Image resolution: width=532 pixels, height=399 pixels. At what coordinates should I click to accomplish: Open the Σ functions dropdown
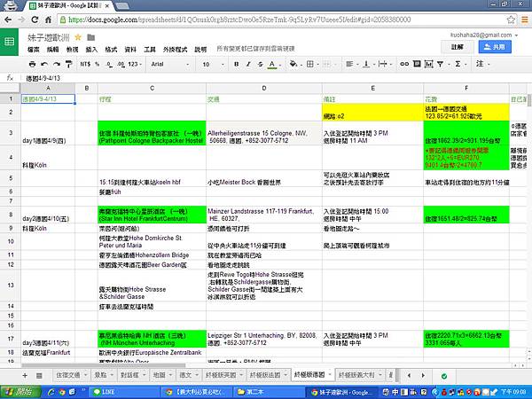point(460,64)
